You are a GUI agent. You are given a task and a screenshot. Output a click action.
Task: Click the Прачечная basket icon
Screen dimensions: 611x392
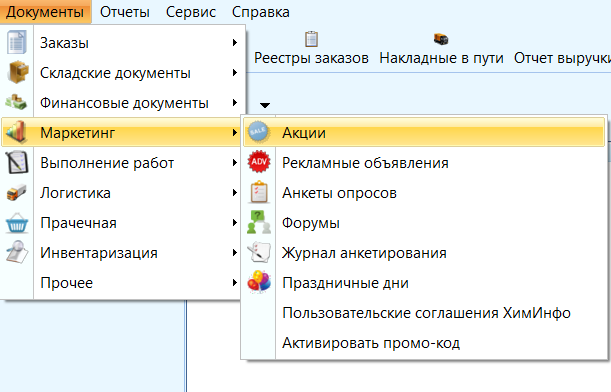[x=17, y=222]
